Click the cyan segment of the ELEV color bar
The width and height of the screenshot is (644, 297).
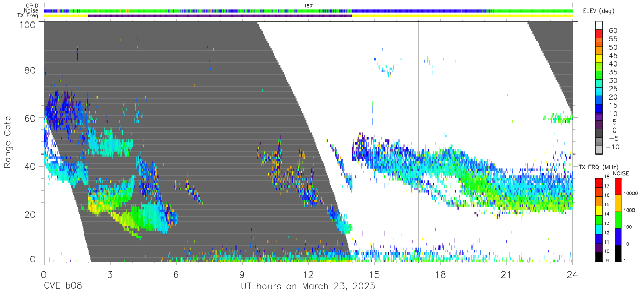point(599,92)
